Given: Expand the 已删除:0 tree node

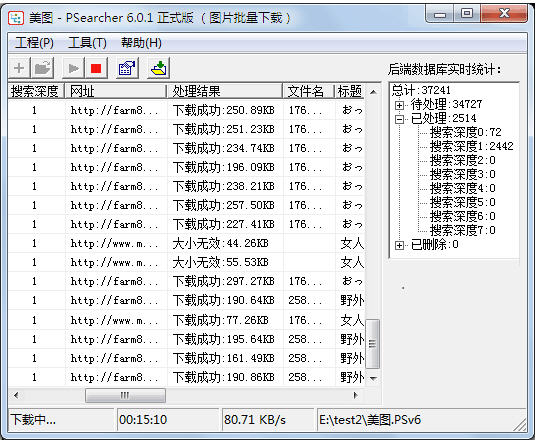Looking at the screenshot, I should [x=399, y=245].
